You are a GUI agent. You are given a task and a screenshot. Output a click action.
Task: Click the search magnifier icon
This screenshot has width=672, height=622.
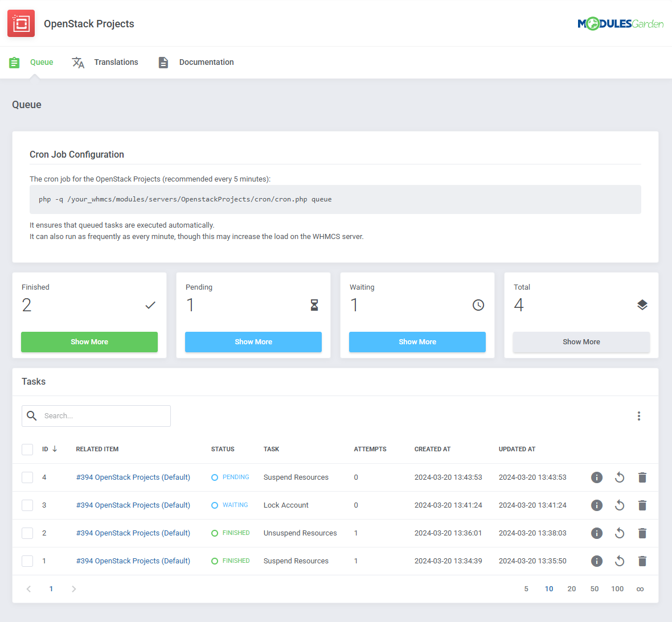[x=32, y=415]
